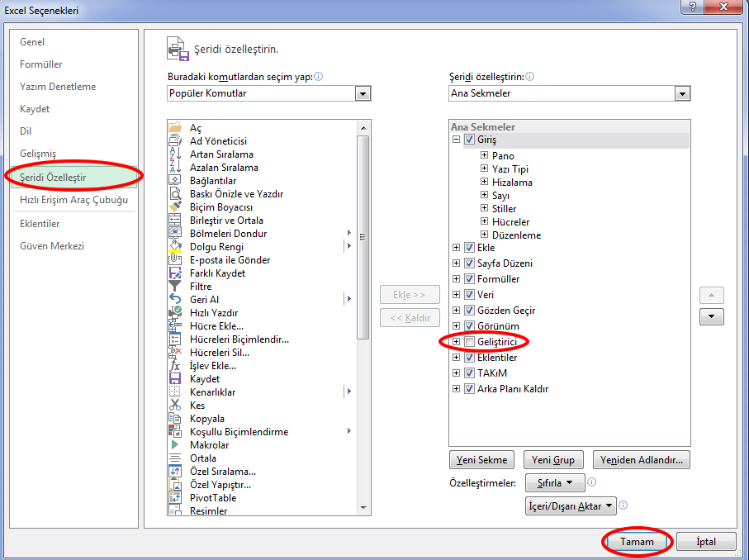Click the Kes scissors icon
Viewport: 749px width, 560px height.
(x=175, y=406)
